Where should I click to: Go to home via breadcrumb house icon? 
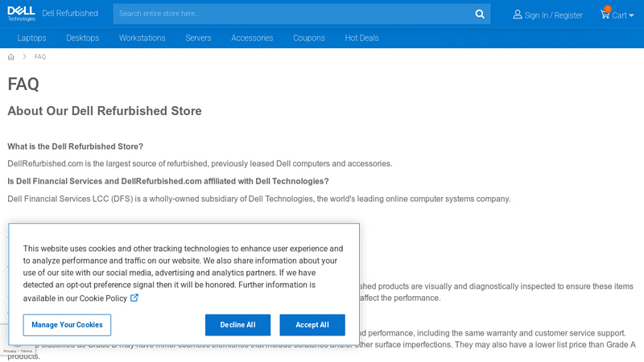tap(11, 57)
